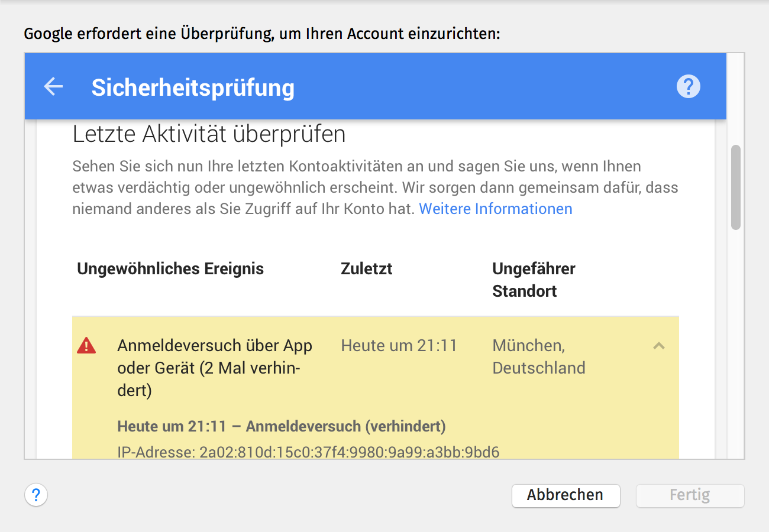
Task: Click the description paragraph starting Sehen Sie sich
Action: tap(375, 187)
